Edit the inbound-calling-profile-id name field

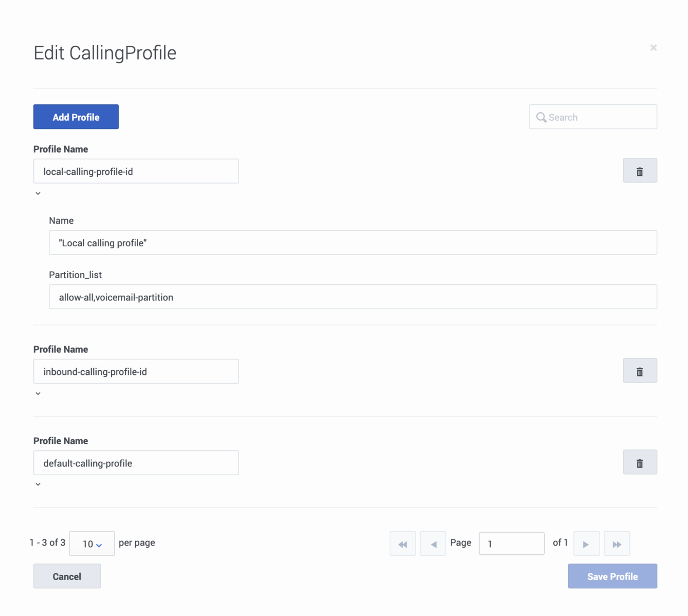point(136,371)
